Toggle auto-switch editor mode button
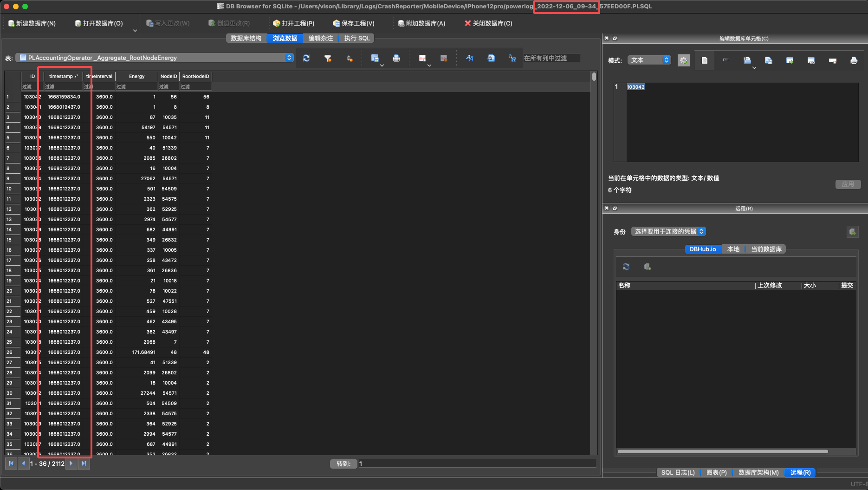 683,60
